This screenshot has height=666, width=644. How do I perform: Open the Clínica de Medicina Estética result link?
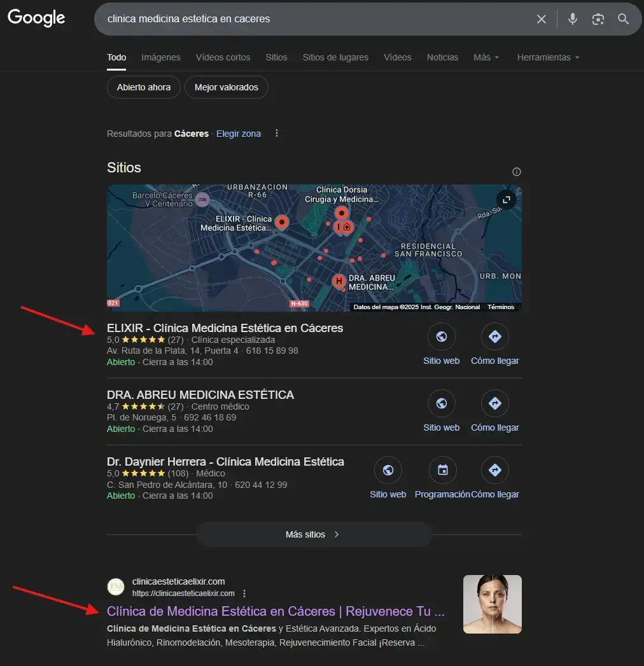point(276,611)
